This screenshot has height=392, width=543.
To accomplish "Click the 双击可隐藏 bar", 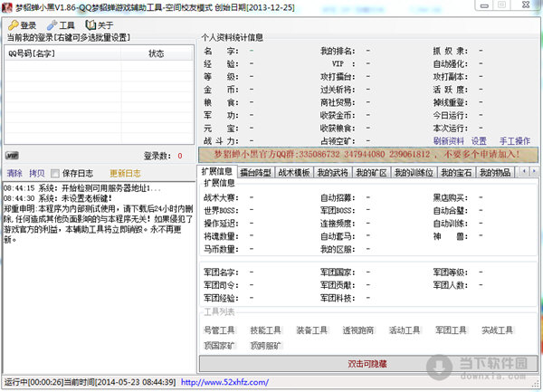I will (x=367, y=364).
